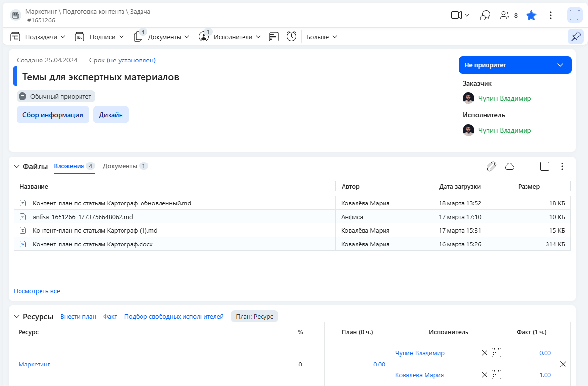
Task: Open Контент-план по статьям Картограф.docx
Action: tap(93, 244)
